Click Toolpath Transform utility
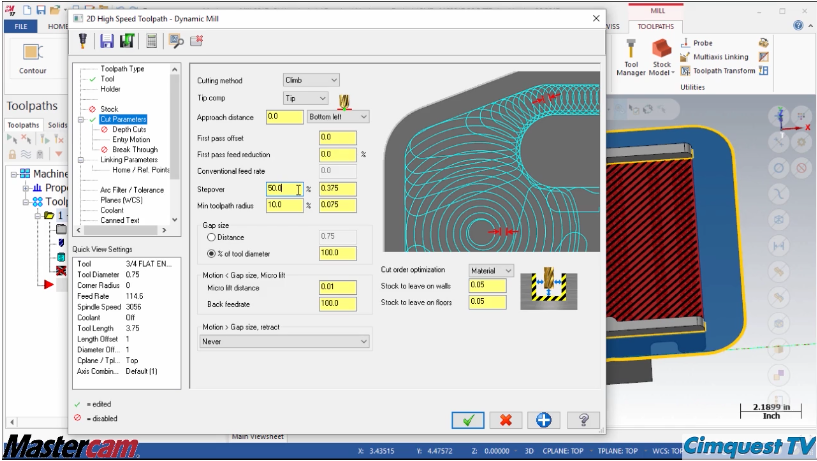Image resolution: width=817 pixels, height=461 pixels. tap(718, 70)
